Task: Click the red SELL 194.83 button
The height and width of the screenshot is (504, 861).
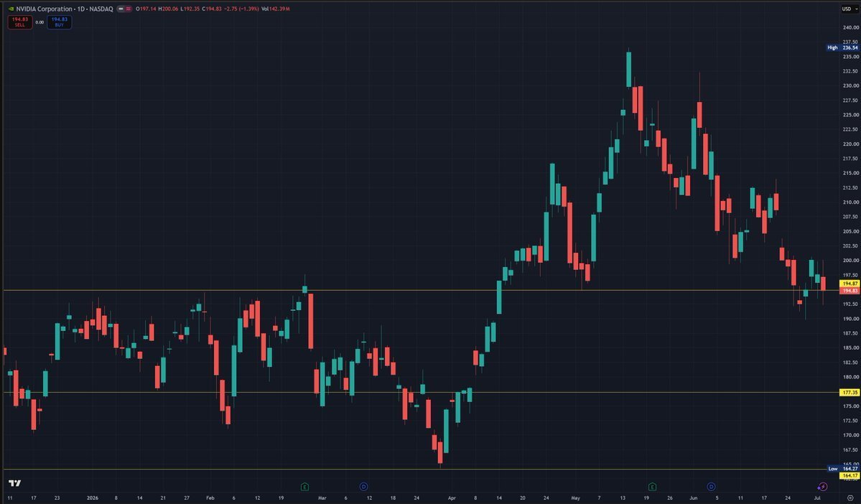Action: click(20, 22)
